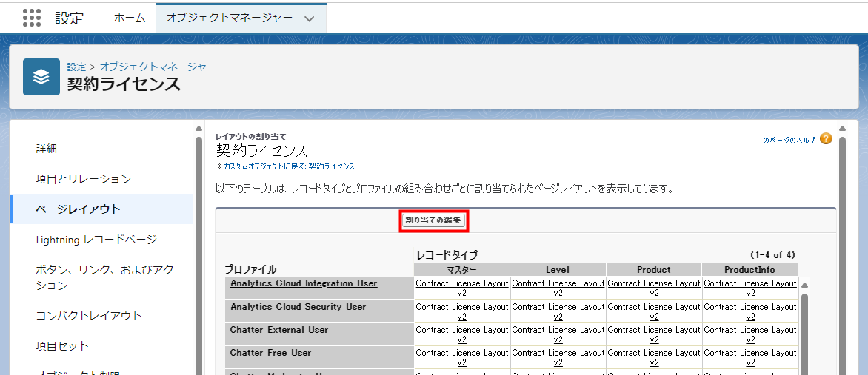Open 項目とリレーション in the sidebar
Image resolution: width=868 pixels, height=375 pixels.
[x=83, y=179]
